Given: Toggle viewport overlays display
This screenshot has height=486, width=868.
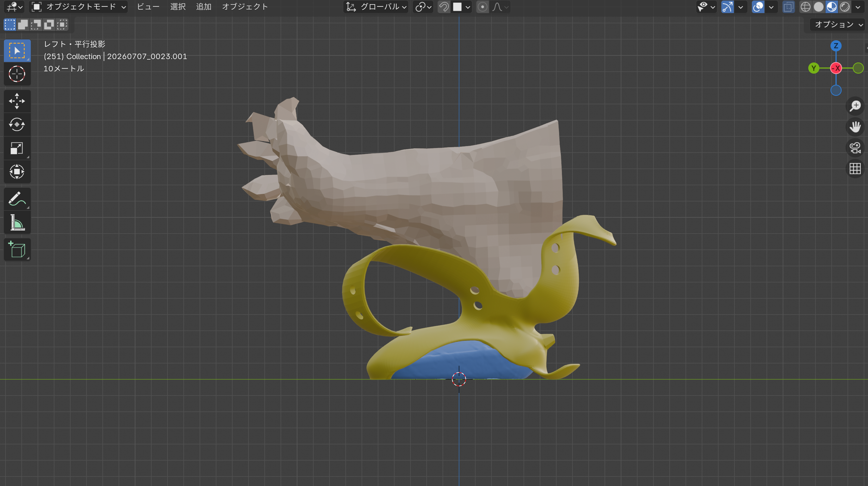Looking at the screenshot, I should point(758,7).
